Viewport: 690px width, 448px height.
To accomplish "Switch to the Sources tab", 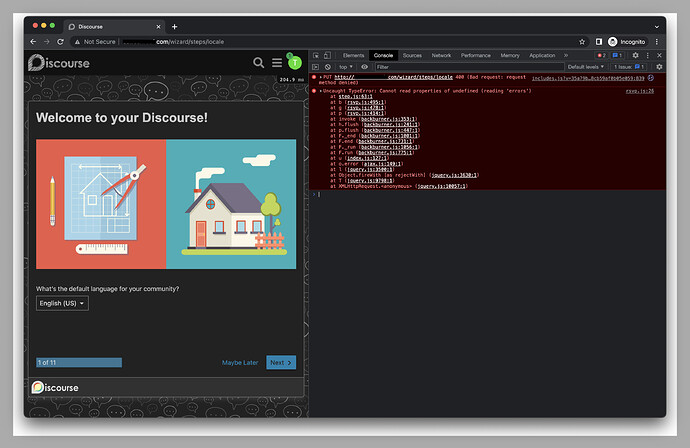I will pos(412,55).
